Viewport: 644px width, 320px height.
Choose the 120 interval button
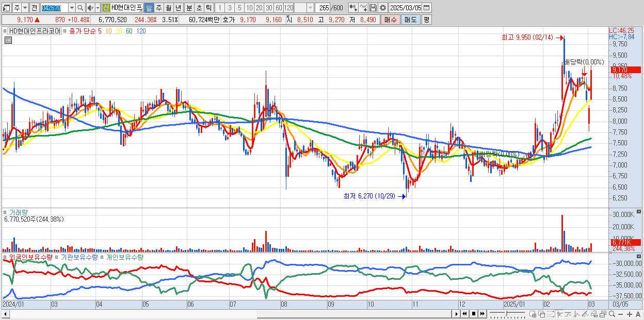(x=289, y=8)
